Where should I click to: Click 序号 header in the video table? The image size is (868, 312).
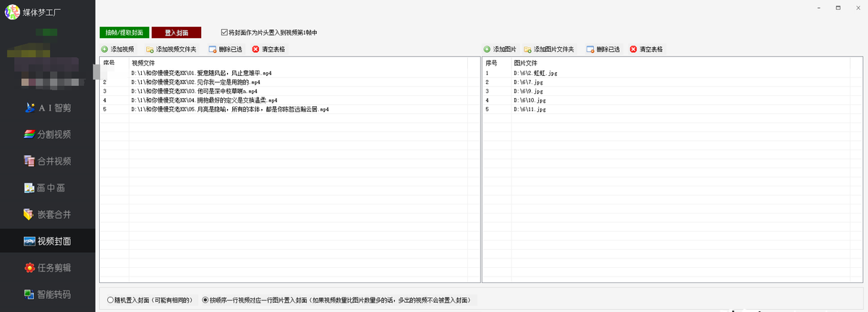(x=114, y=63)
